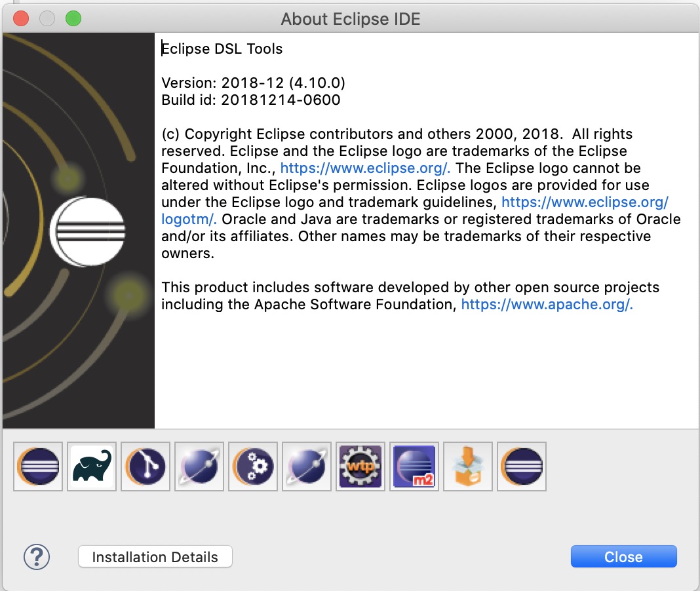This screenshot has width=700, height=591.
Task: Click the Version: 2018-12 (4.10.0) text
Action: 253,83
